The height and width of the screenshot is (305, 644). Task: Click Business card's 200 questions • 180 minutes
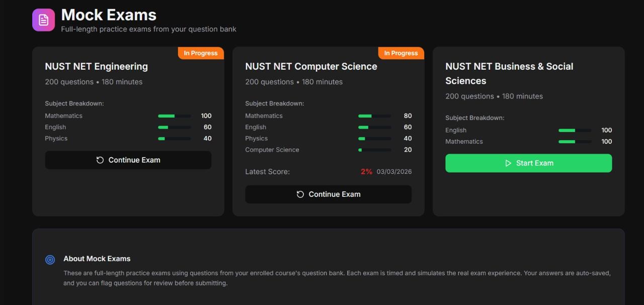tap(494, 96)
